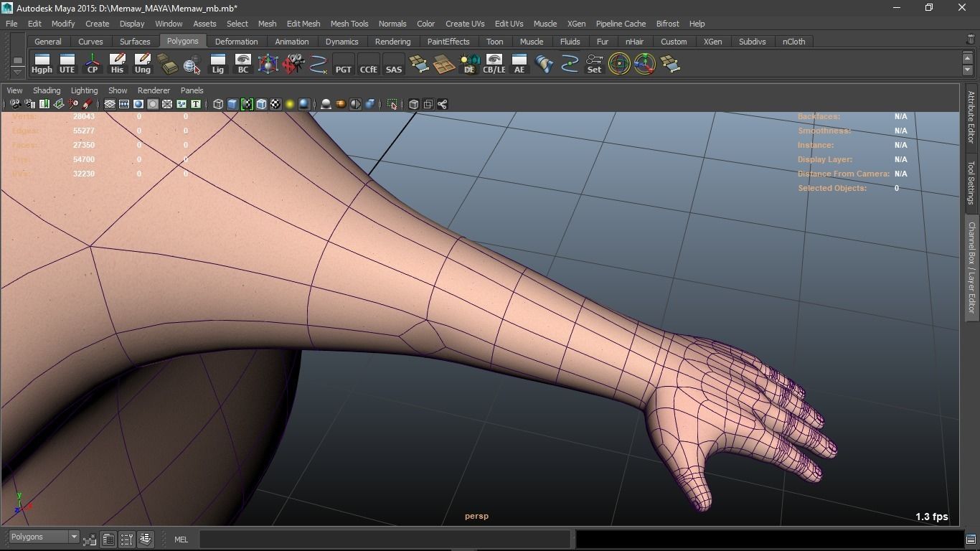This screenshot has width=980, height=551.
Task: Expand the shelf options arrow menu
Action: coord(18,72)
